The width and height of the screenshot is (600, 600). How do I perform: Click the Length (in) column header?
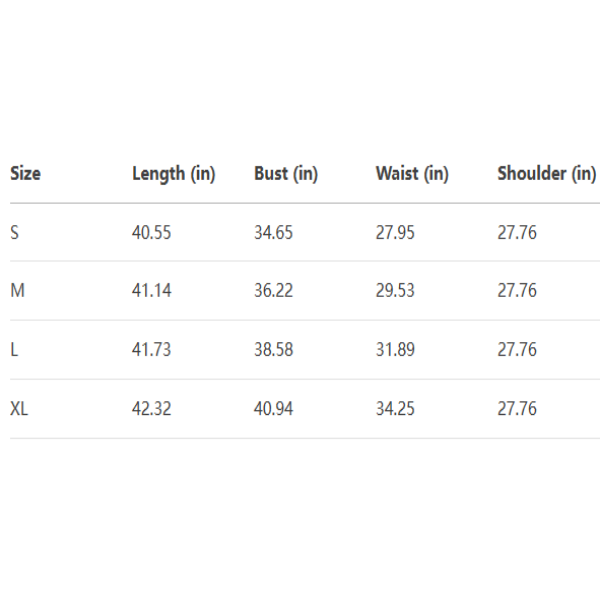tap(173, 174)
